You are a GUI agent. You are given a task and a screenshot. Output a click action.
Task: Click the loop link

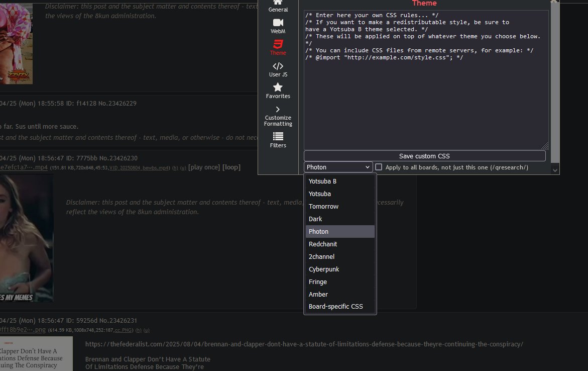[x=231, y=167]
